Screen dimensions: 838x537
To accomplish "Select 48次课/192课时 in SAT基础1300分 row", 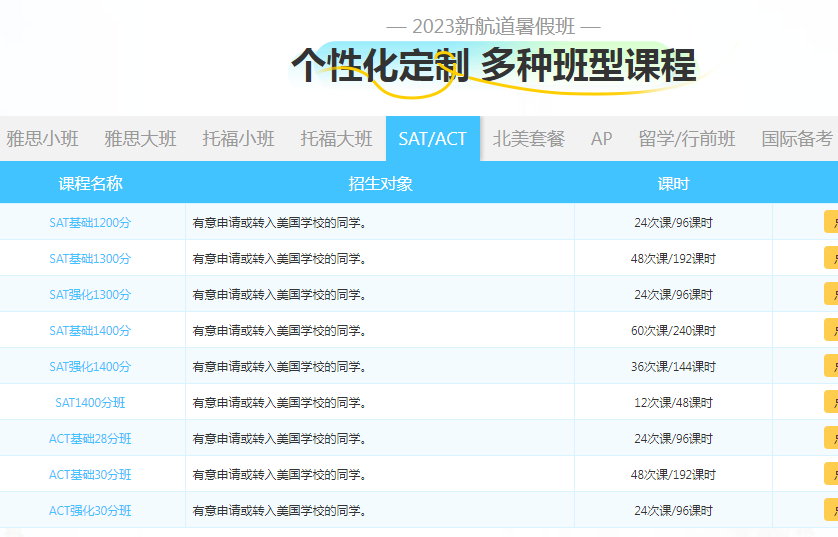I will point(673,259).
